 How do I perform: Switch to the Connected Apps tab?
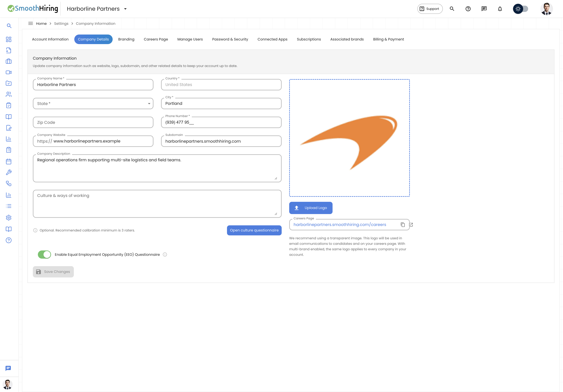[272, 39]
